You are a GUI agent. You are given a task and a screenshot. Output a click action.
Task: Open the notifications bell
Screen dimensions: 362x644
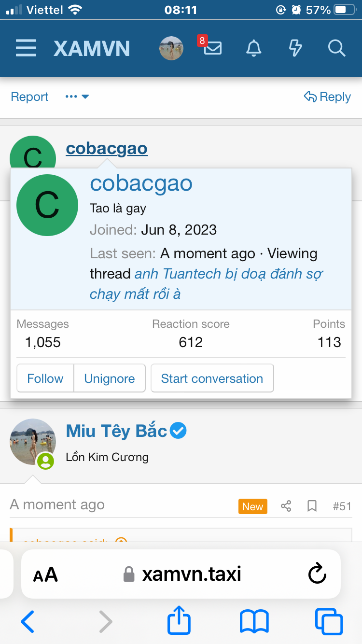click(254, 48)
